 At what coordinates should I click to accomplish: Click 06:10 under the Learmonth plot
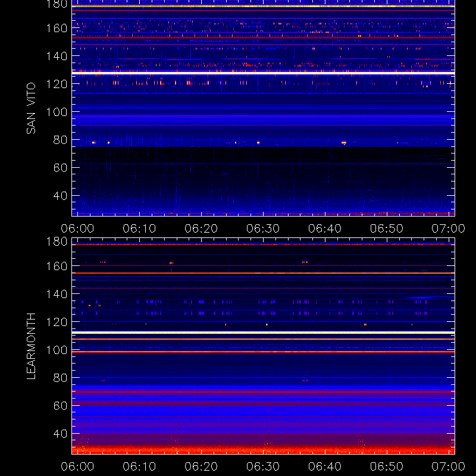coord(139,466)
